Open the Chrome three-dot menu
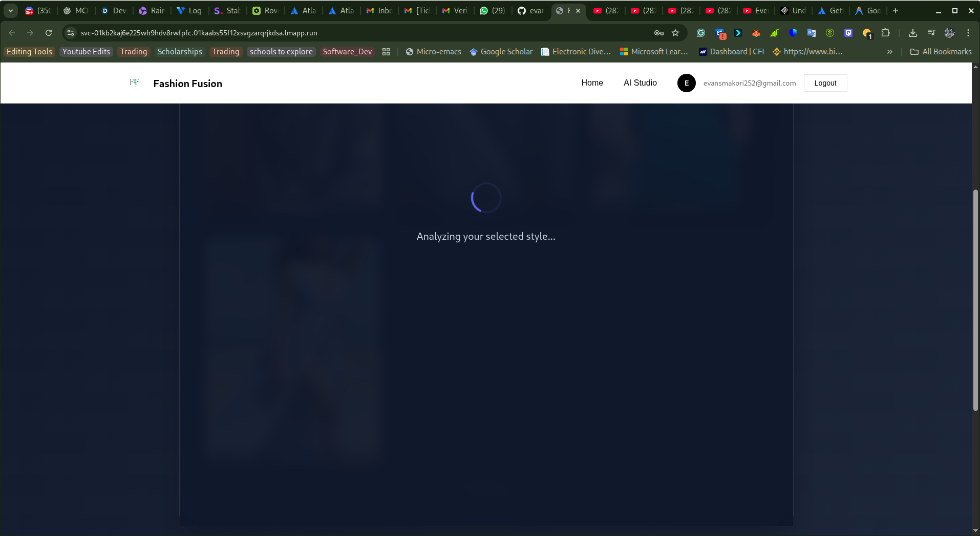980x536 pixels. pos(968,33)
